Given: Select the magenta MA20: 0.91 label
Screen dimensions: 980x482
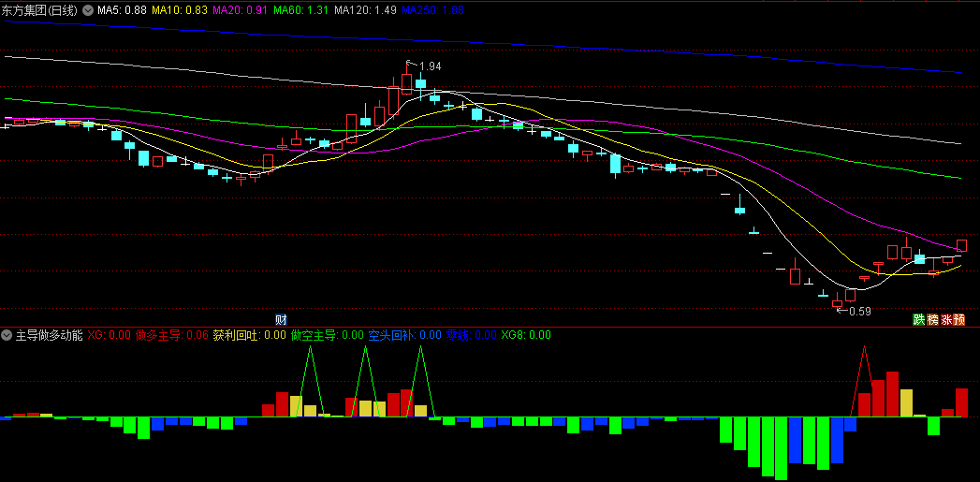Looking at the screenshot, I should tap(241, 10).
